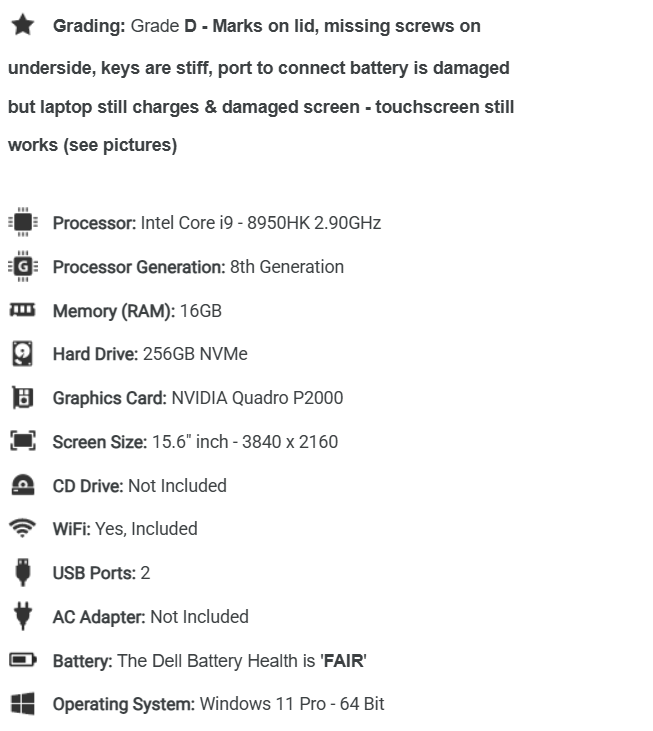Click the 'Windows 11 Pro - 64 Bit' text

click(x=292, y=704)
